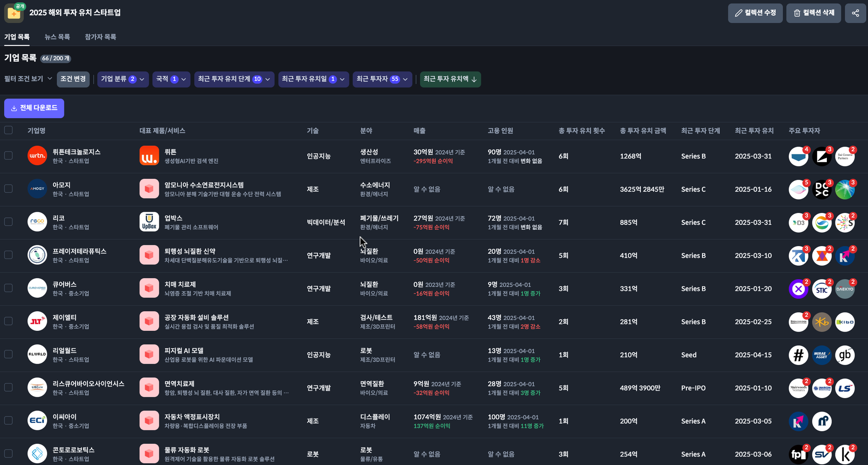
Task: Click the wrtn company logo icon
Action: coord(37,156)
